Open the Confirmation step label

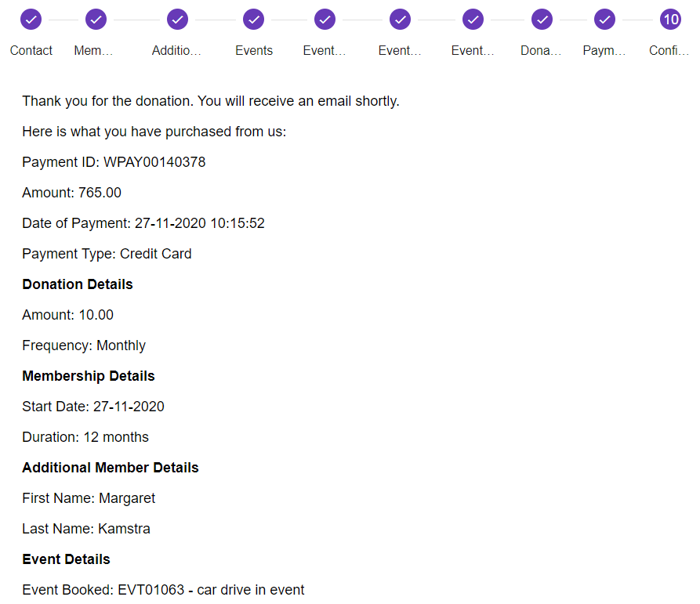pos(669,50)
